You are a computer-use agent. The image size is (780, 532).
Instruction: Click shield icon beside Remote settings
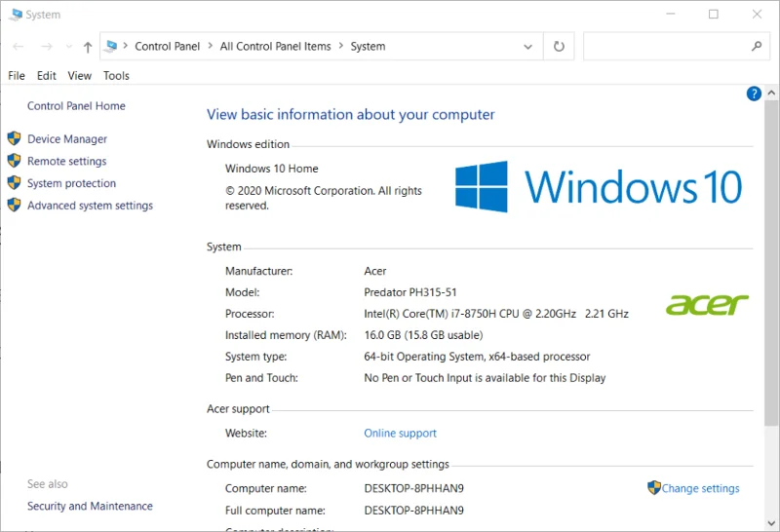click(14, 160)
